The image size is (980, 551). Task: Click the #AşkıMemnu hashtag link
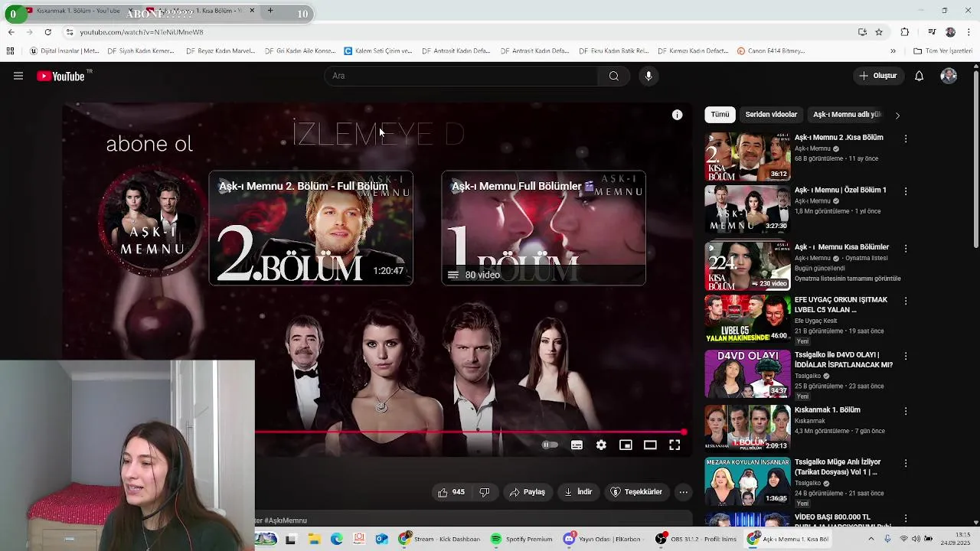click(x=286, y=520)
